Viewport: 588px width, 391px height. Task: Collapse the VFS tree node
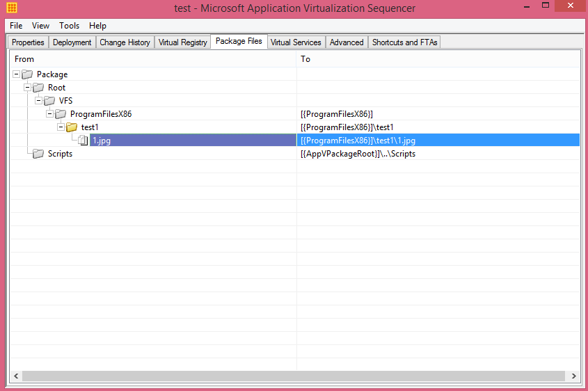tap(39, 100)
